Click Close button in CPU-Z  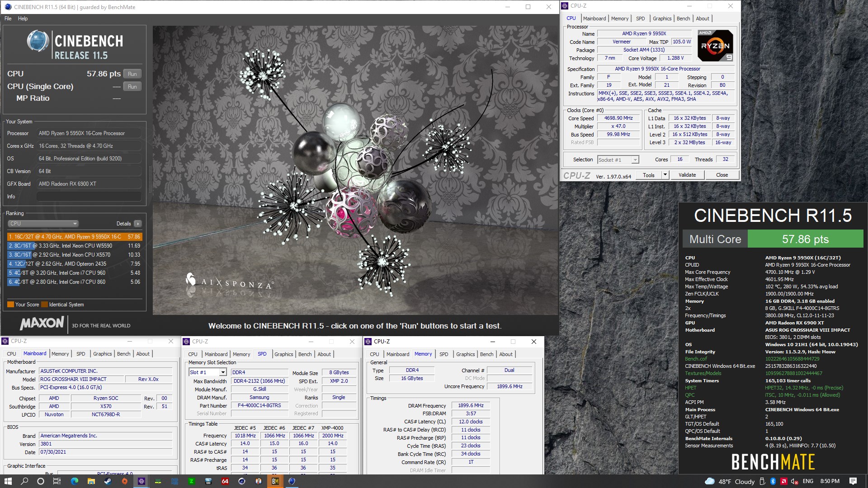(x=722, y=175)
